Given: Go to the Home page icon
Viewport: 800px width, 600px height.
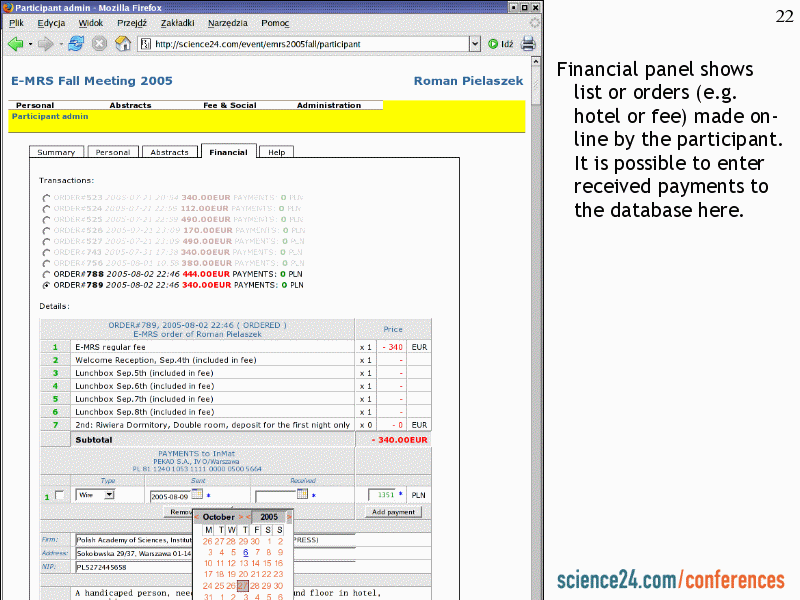Looking at the screenshot, I should click(122, 44).
